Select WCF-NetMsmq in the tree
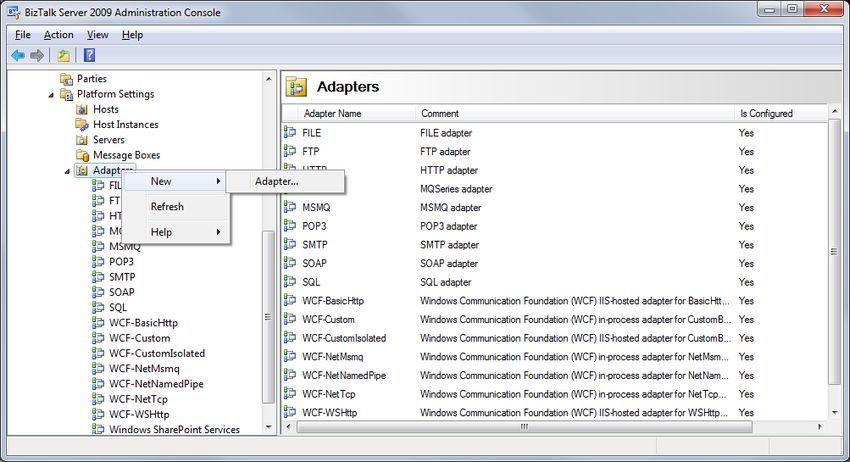Image resolution: width=850 pixels, height=462 pixels. pyautogui.click(x=144, y=369)
